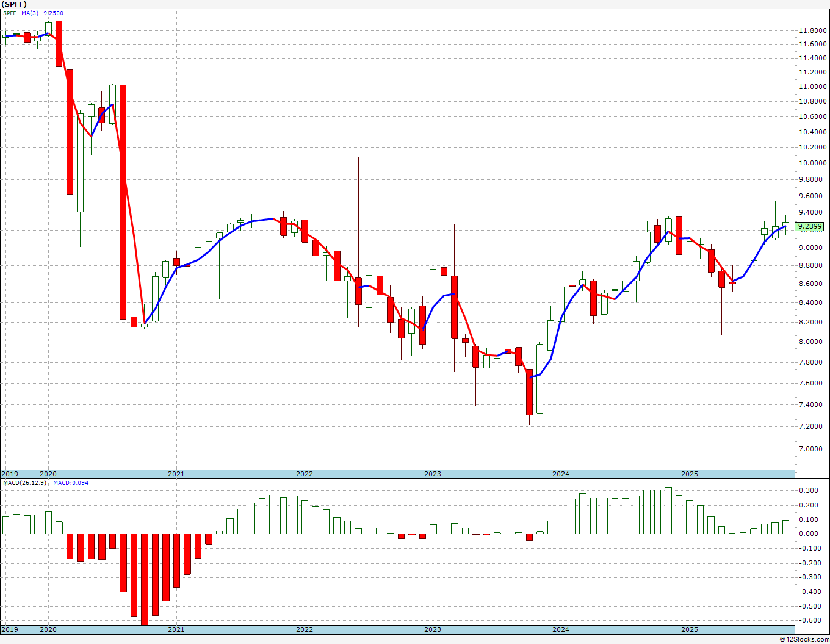Click the current price tag 9.2899
The image size is (830, 644).
[x=810, y=227]
